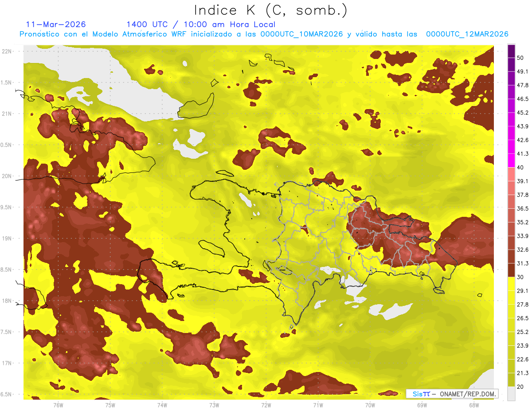
Task: Pick the bright magenta swatch just above value 40
Action: click(511, 160)
